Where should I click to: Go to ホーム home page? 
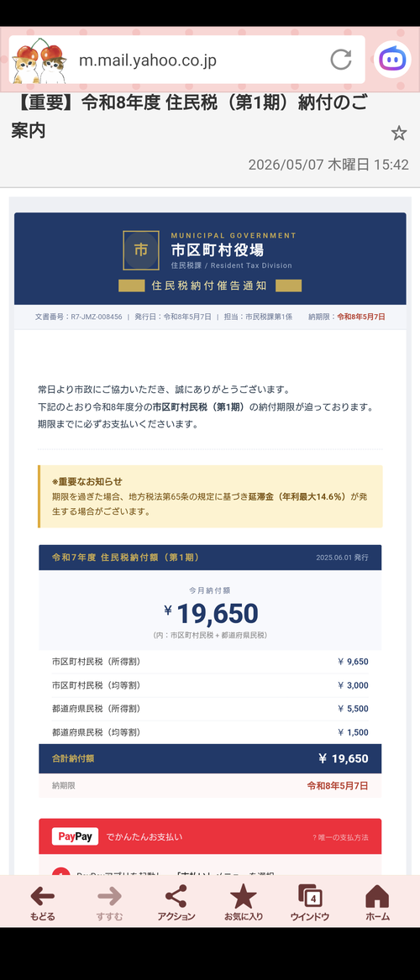coord(377,903)
